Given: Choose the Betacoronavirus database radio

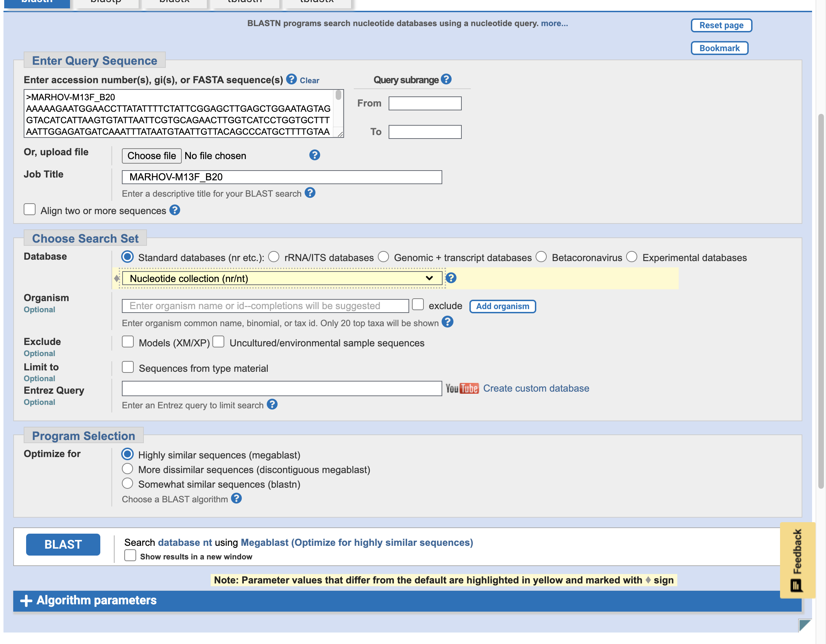Looking at the screenshot, I should tap(541, 257).
